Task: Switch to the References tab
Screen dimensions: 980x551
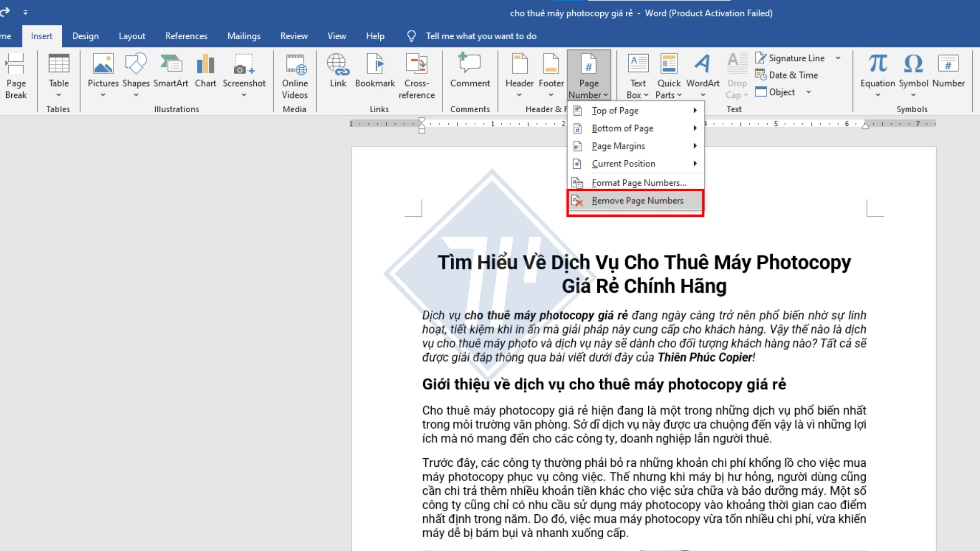Action: (186, 36)
